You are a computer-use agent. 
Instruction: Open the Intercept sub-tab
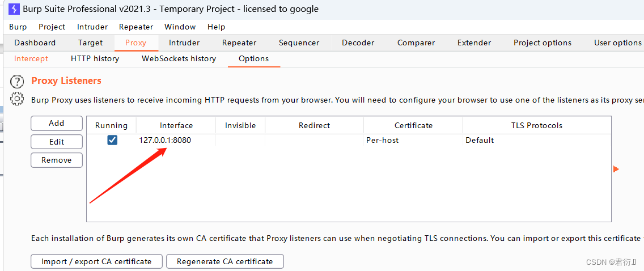pos(31,59)
